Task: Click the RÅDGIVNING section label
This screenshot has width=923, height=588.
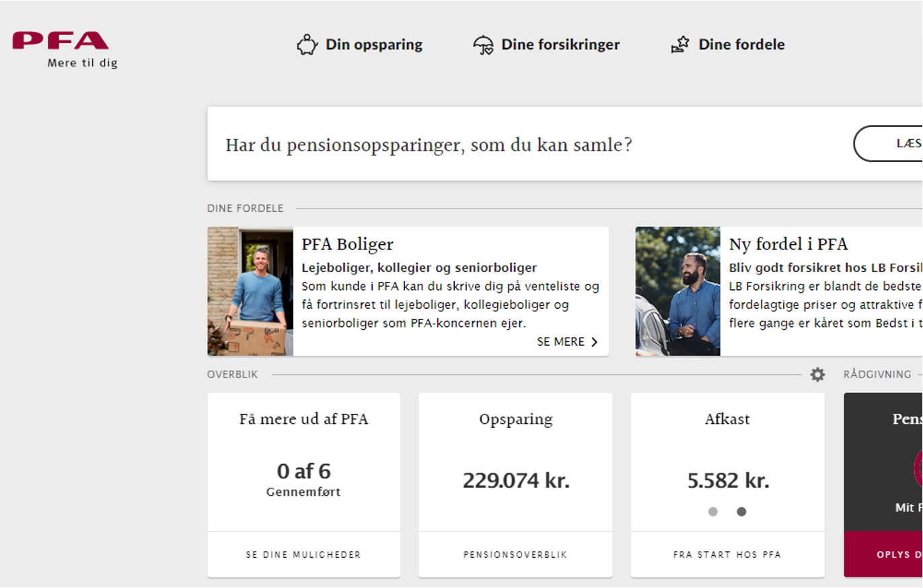Action: (877, 375)
